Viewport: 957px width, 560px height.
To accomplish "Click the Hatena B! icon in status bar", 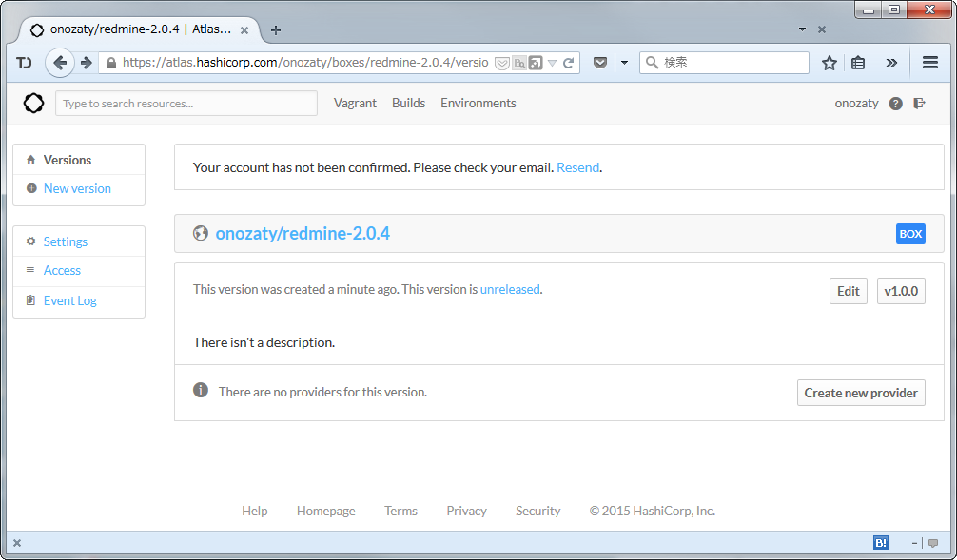I will (881, 543).
